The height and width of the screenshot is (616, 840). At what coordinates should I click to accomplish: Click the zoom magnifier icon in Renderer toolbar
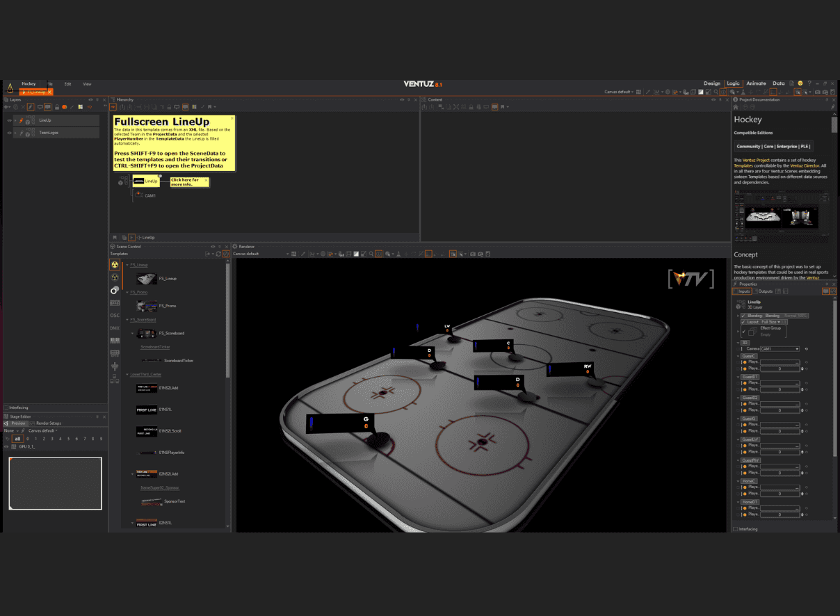371,254
